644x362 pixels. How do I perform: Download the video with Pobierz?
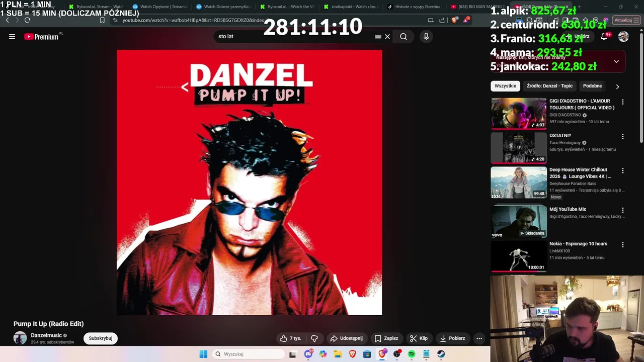tap(452, 338)
